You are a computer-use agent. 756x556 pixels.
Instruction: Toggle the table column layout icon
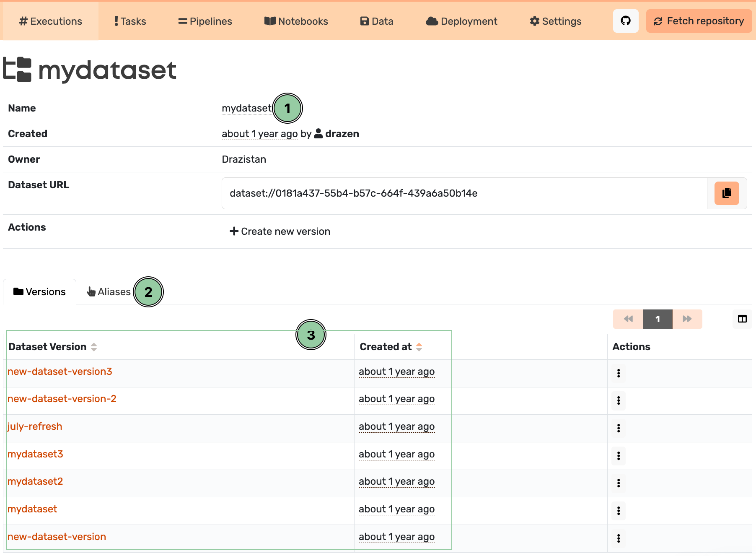pos(742,319)
